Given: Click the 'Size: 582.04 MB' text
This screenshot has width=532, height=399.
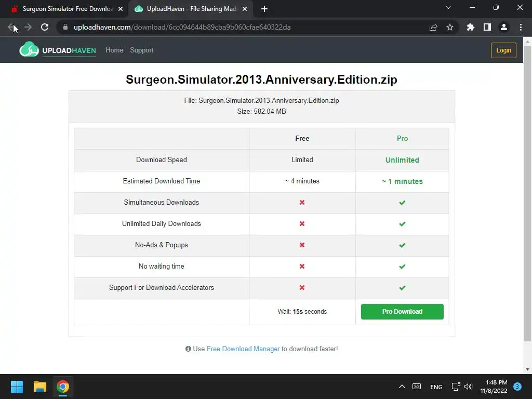Looking at the screenshot, I should tap(262, 111).
